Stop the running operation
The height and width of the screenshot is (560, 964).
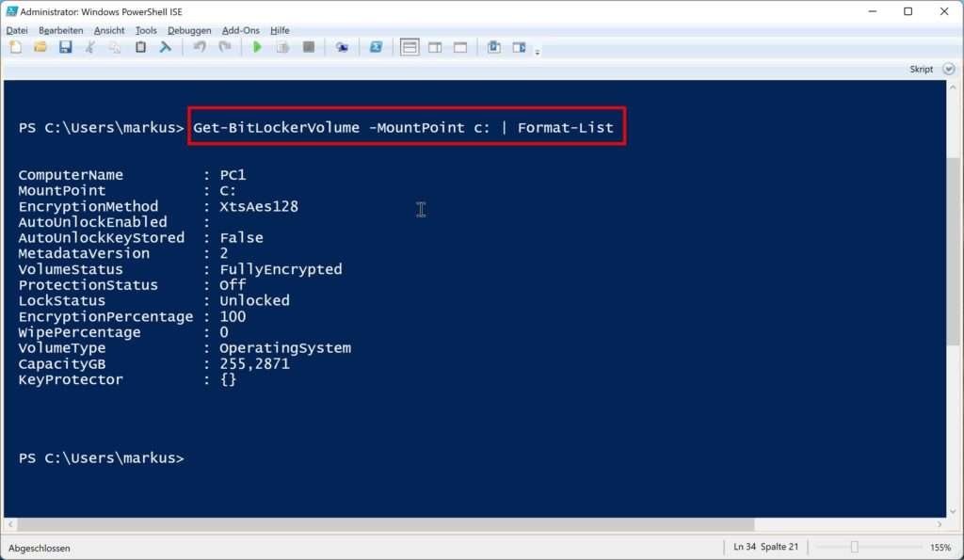point(307,47)
